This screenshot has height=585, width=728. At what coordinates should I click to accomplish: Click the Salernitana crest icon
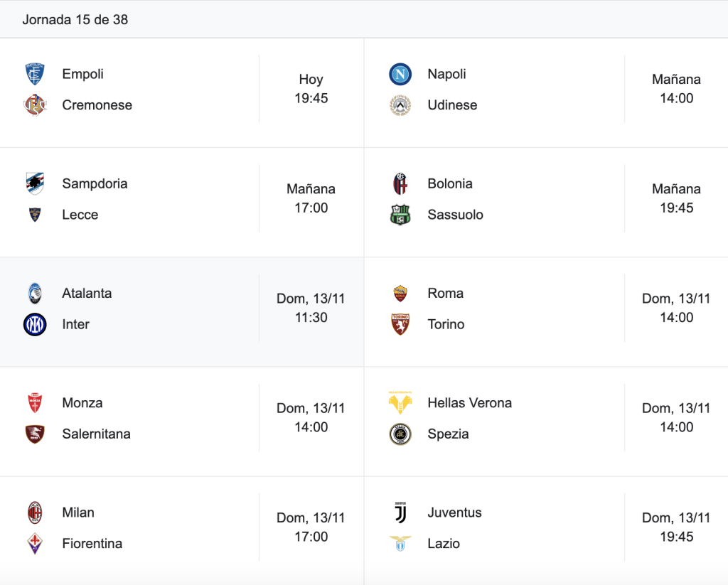pos(35,434)
